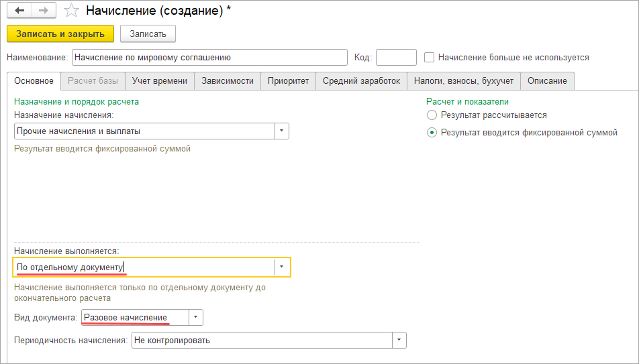This screenshot has height=364, width=639.
Task: Click the 'Записать' button
Action: point(148,34)
